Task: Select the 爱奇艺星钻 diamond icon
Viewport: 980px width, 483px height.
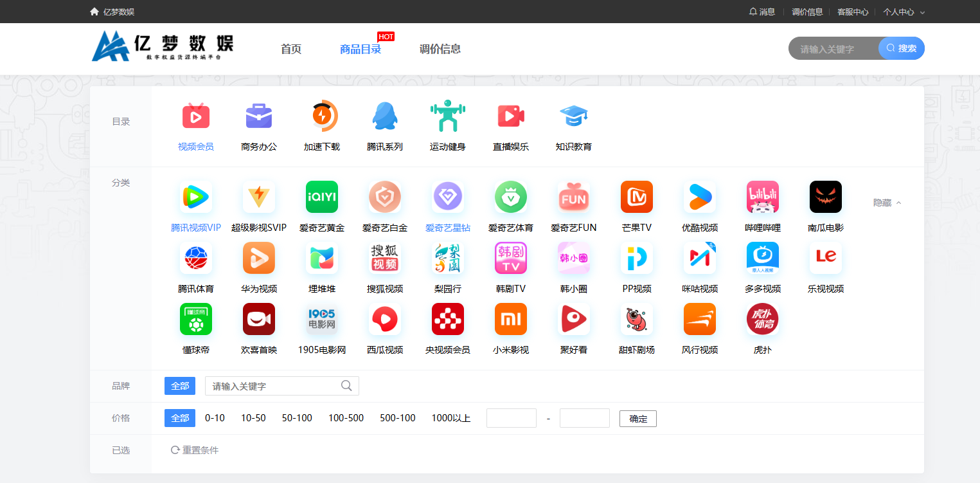Action: [448, 197]
